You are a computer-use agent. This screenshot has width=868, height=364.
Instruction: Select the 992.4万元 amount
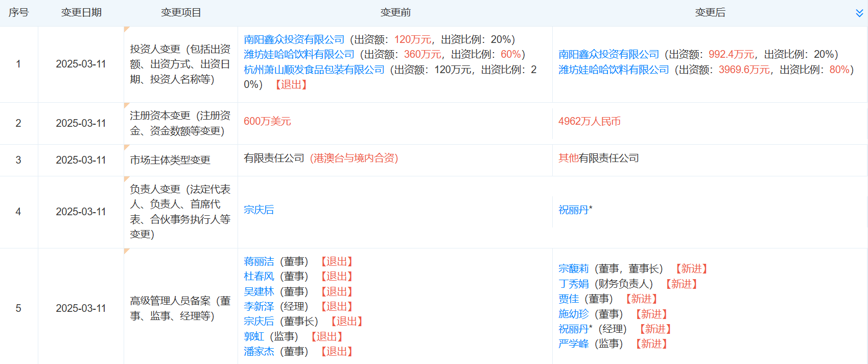[x=732, y=54]
